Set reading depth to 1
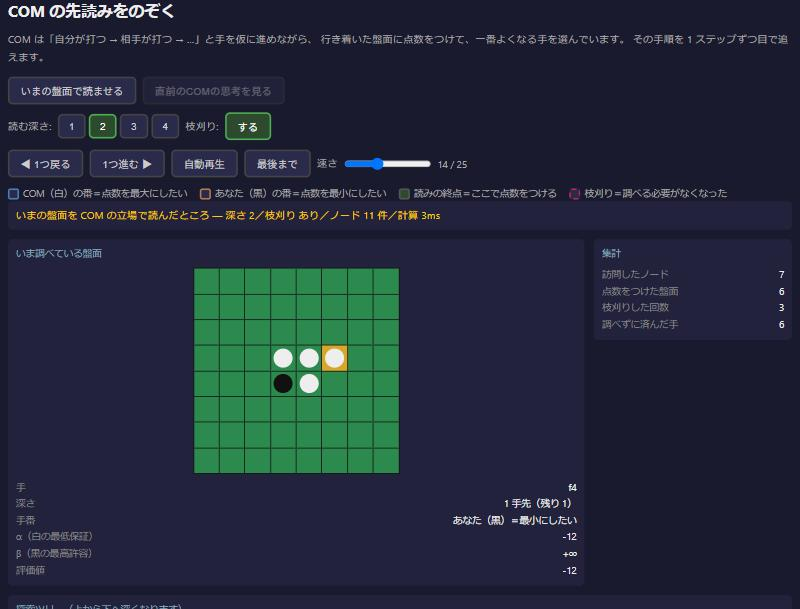The width and height of the screenshot is (800, 609). click(71, 126)
